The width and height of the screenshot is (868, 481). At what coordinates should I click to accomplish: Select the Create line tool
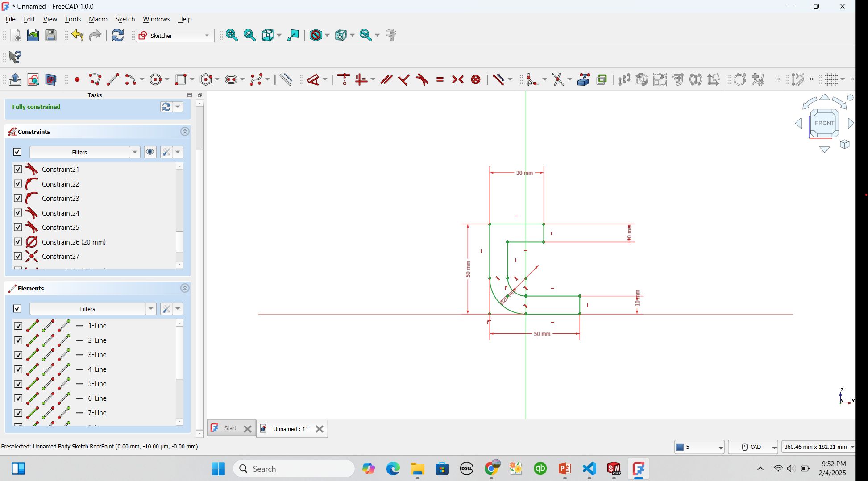click(x=113, y=80)
